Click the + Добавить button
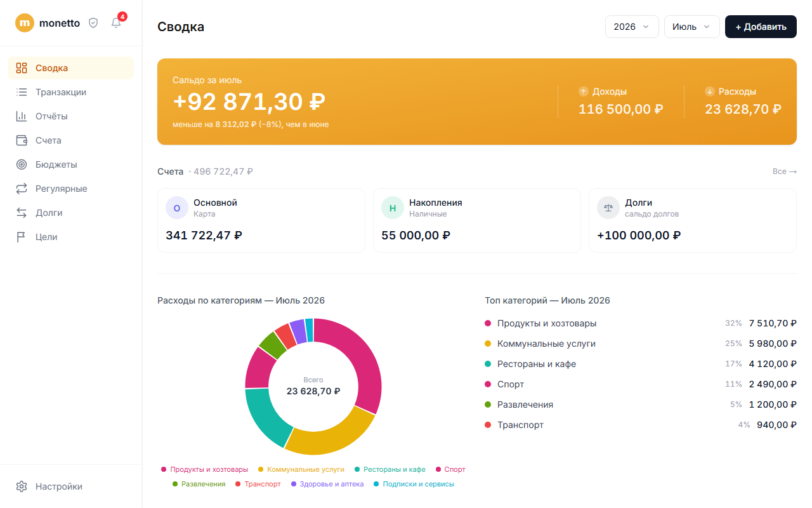Screen dimensions: 812x508 761,27
